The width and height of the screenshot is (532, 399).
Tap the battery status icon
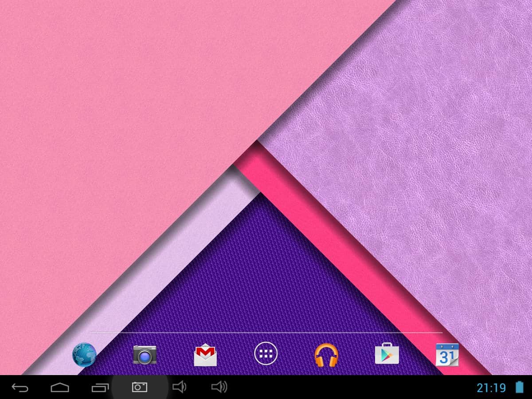pos(519,387)
